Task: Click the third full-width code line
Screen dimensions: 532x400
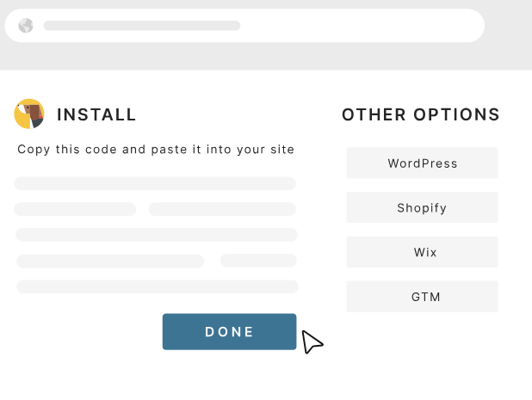Action: click(156, 235)
